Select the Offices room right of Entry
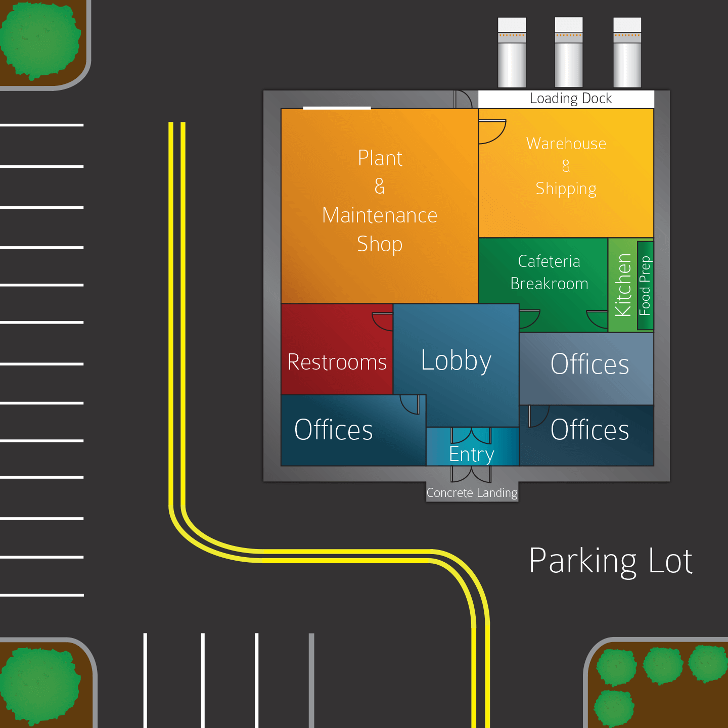728x728 pixels. pos(586,435)
